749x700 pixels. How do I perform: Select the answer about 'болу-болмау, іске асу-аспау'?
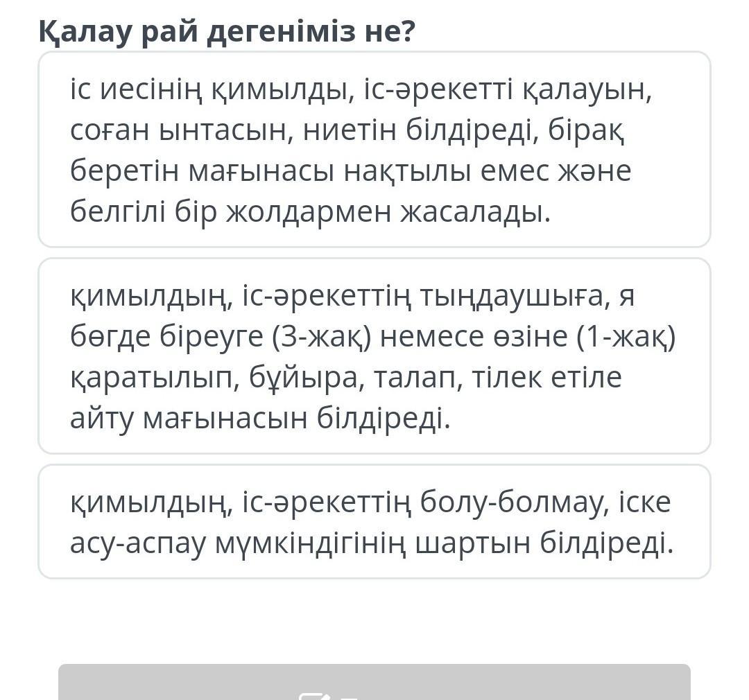pos(374,521)
